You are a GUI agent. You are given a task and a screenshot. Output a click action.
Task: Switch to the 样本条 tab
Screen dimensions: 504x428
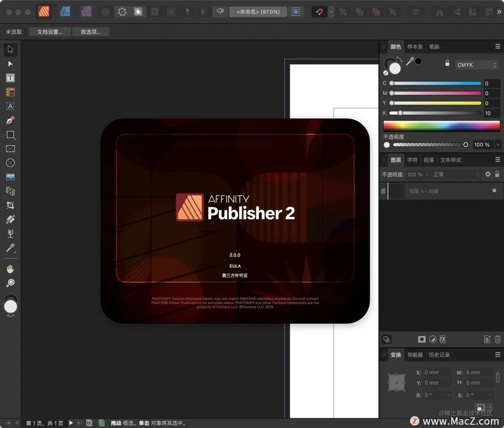click(415, 47)
